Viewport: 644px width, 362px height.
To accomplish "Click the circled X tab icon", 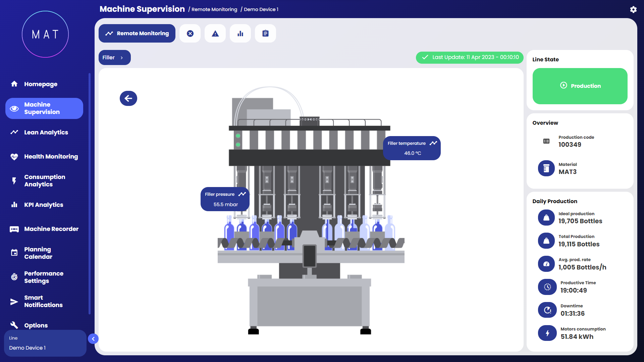I will pos(190,34).
